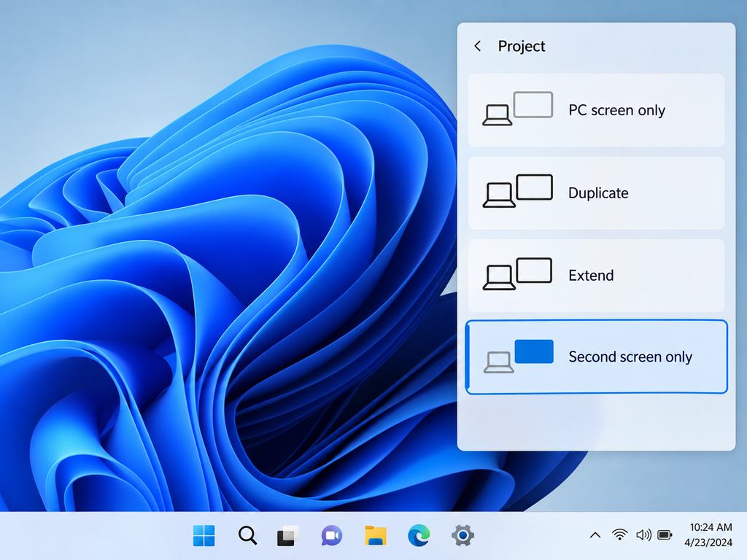Image resolution: width=747 pixels, height=560 pixels.
Task: Show hidden system tray icons
Action: (x=595, y=535)
